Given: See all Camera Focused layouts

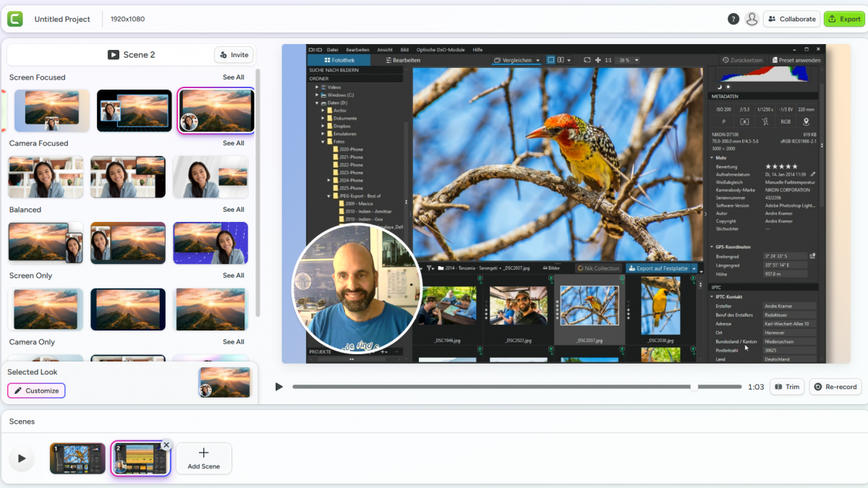Looking at the screenshot, I should pyautogui.click(x=233, y=143).
